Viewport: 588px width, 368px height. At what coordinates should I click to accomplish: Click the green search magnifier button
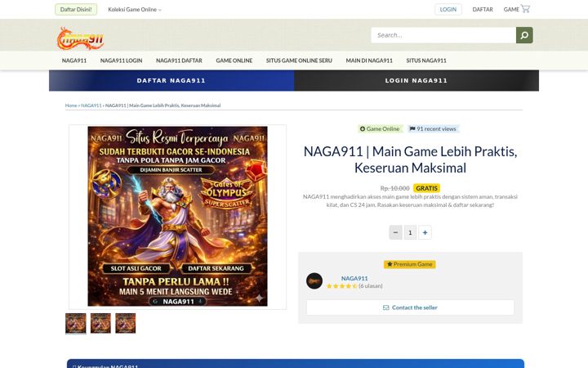(x=524, y=35)
